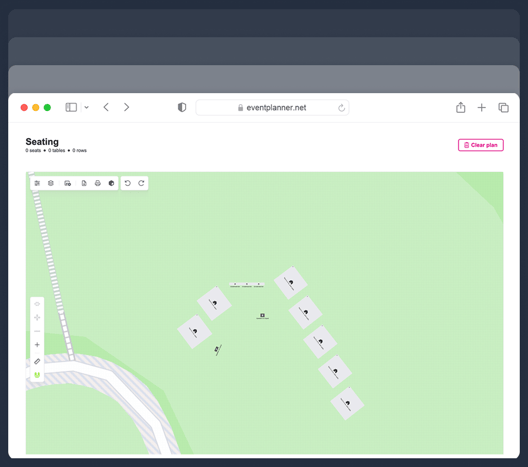
Task: Select the topmost gray square in right row
Action: [x=291, y=283]
